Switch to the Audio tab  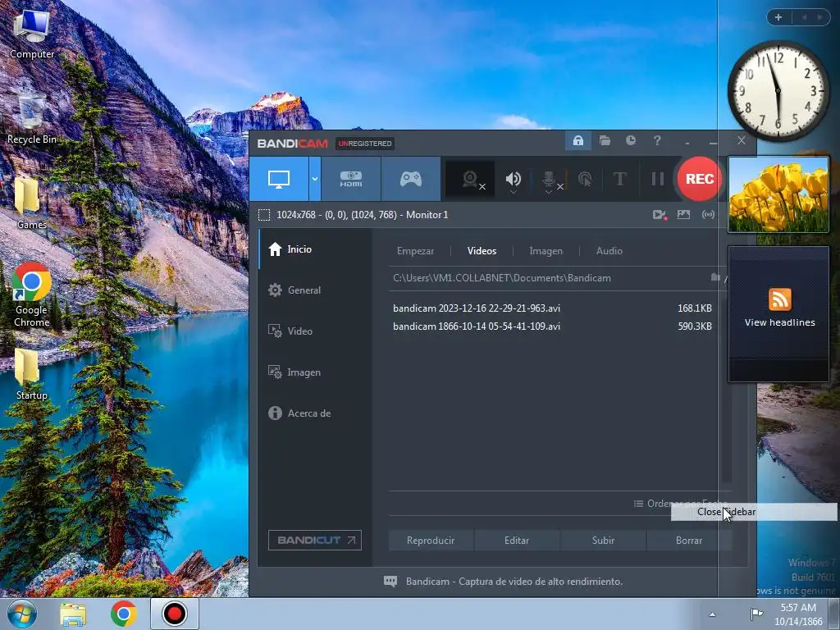(609, 251)
